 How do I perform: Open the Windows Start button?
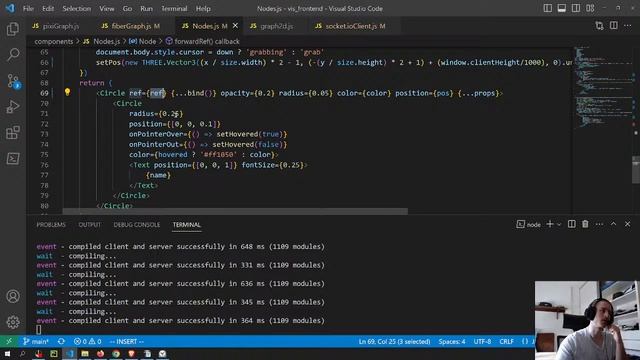(x=7, y=353)
